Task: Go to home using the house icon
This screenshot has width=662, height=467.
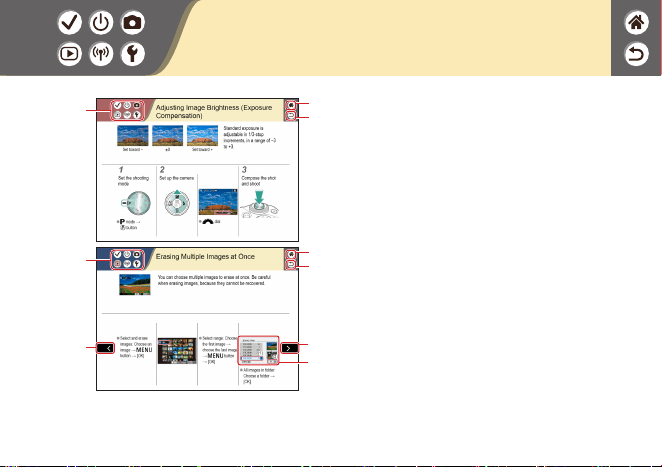Action: pos(636,22)
